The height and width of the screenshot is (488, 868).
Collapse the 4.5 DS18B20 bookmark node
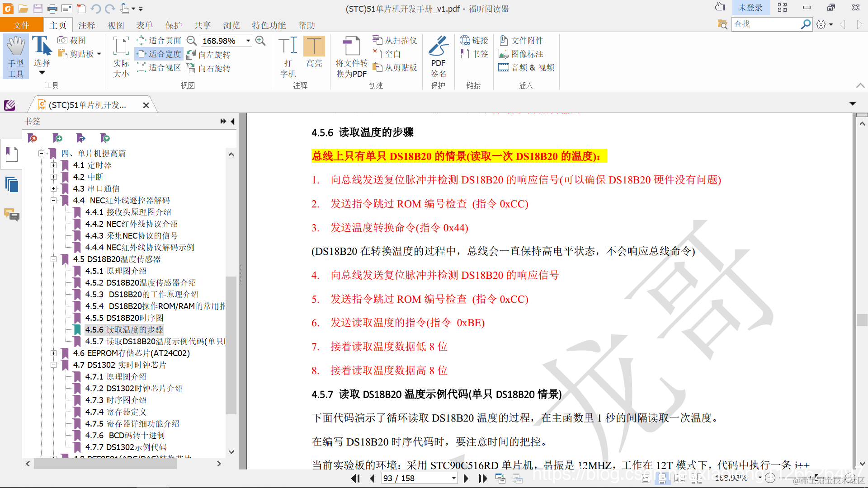coord(53,259)
